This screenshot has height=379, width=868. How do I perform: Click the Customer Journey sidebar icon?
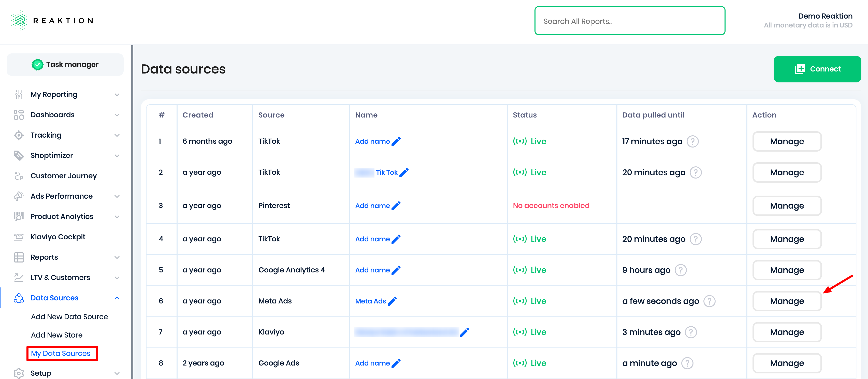(19, 176)
